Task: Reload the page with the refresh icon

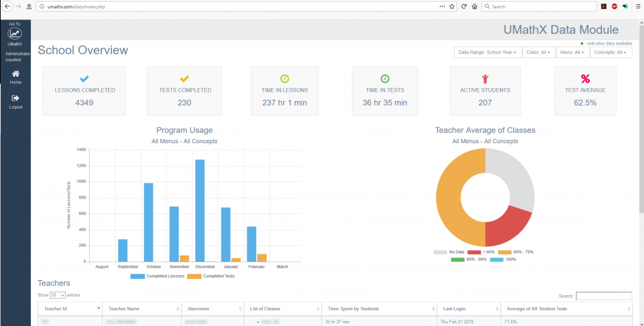Action: coord(464,6)
